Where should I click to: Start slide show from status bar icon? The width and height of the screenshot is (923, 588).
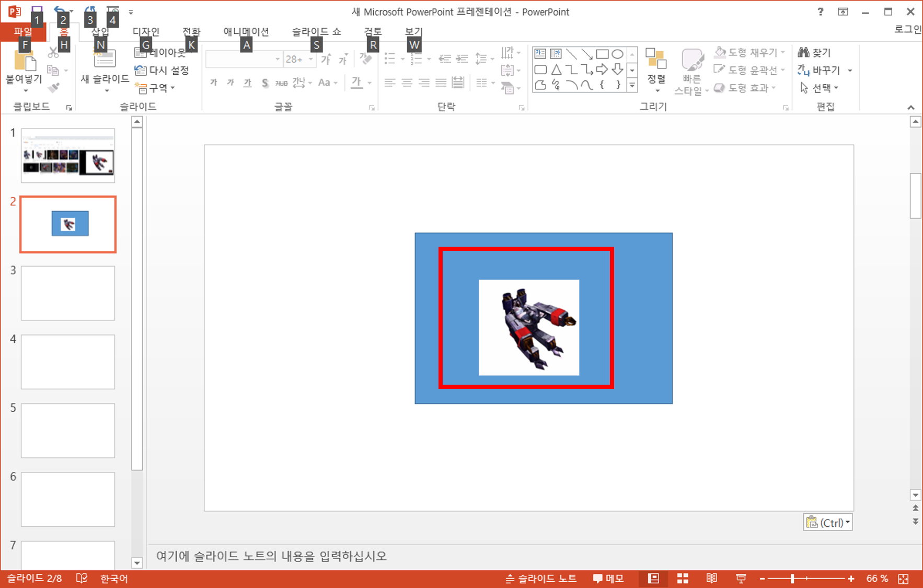(741, 578)
